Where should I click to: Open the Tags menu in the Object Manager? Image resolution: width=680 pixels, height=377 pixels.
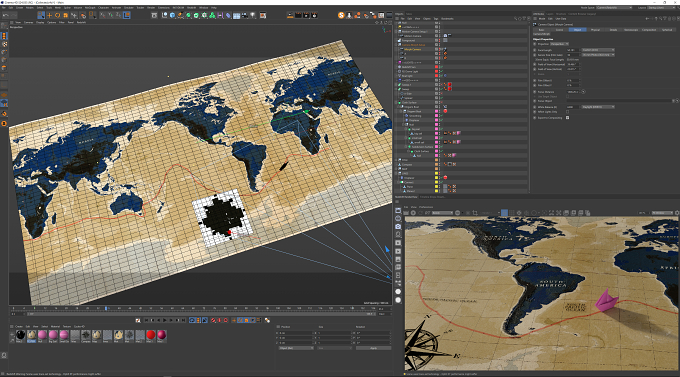click(x=436, y=19)
